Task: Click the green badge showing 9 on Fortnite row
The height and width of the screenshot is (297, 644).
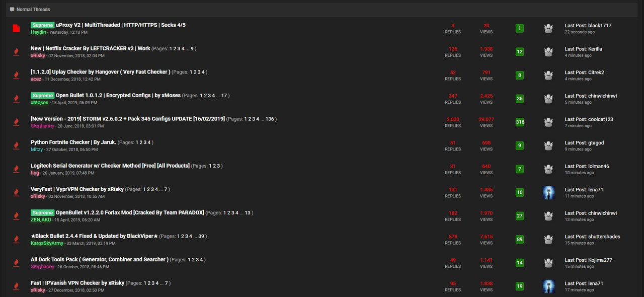Action: pyautogui.click(x=520, y=145)
